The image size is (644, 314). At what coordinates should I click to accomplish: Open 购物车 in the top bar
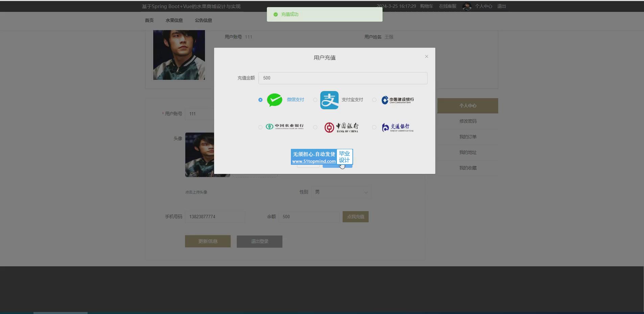coord(427,6)
